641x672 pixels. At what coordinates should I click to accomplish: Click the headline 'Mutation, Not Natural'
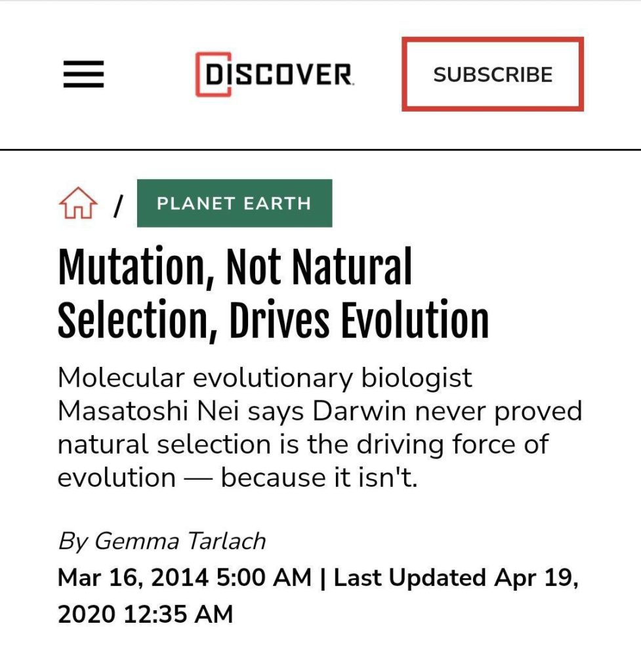point(235,267)
